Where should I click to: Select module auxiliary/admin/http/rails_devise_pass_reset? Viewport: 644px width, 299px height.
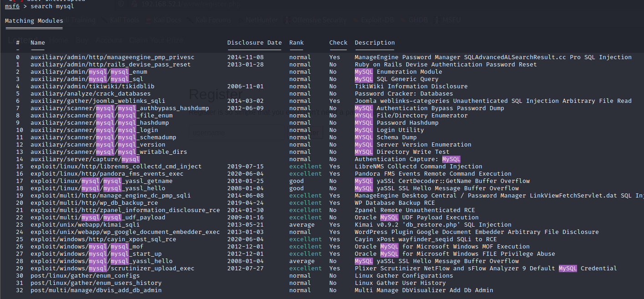pos(111,65)
